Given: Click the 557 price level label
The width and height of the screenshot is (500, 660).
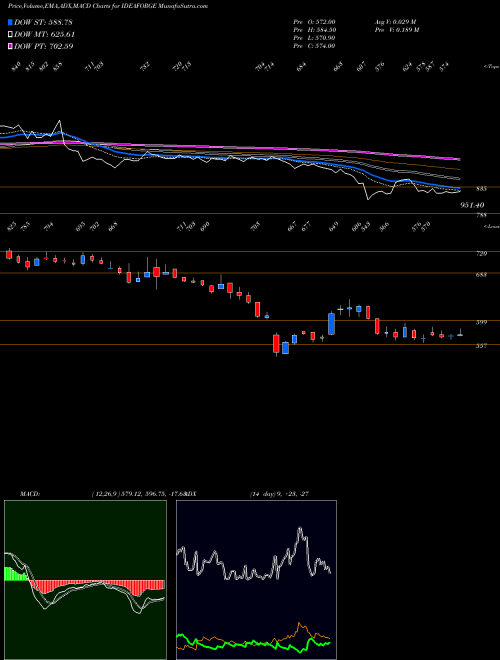Looking at the screenshot, I should tap(481, 346).
